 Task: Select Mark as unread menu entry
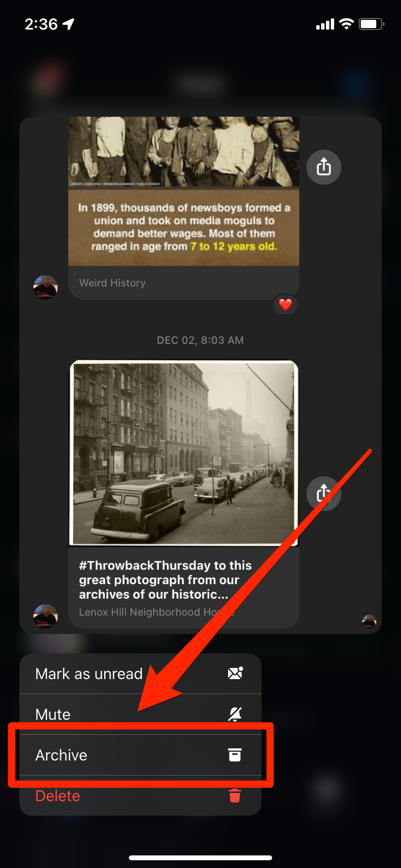(140, 674)
